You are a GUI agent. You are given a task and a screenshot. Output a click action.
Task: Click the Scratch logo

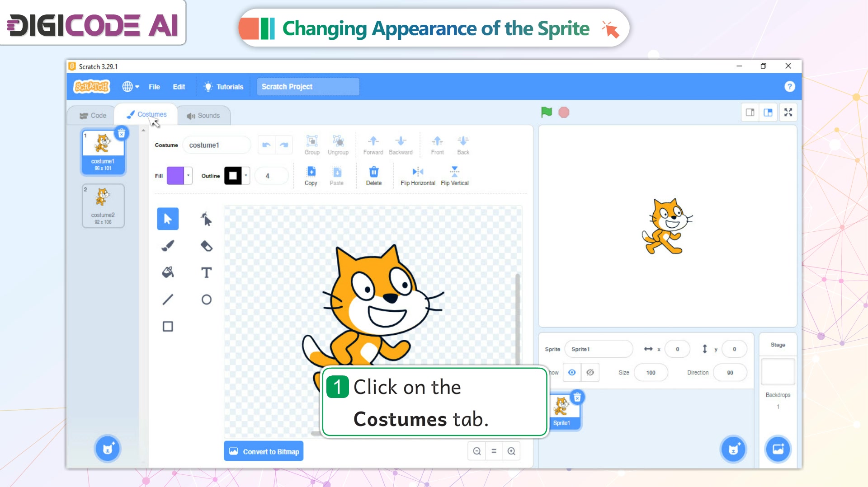92,86
